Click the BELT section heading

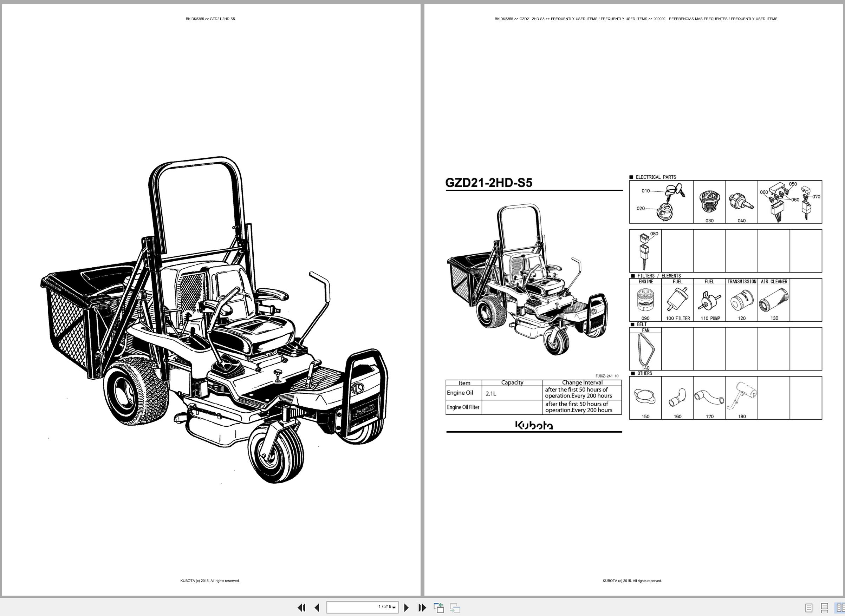(642, 325)
